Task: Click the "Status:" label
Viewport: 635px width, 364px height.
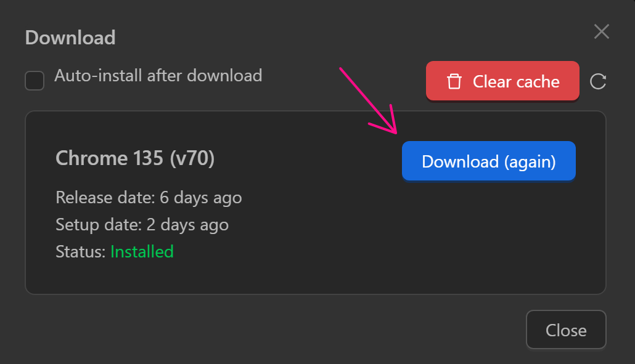Action: pyautogui.click(x=81, y=251)
